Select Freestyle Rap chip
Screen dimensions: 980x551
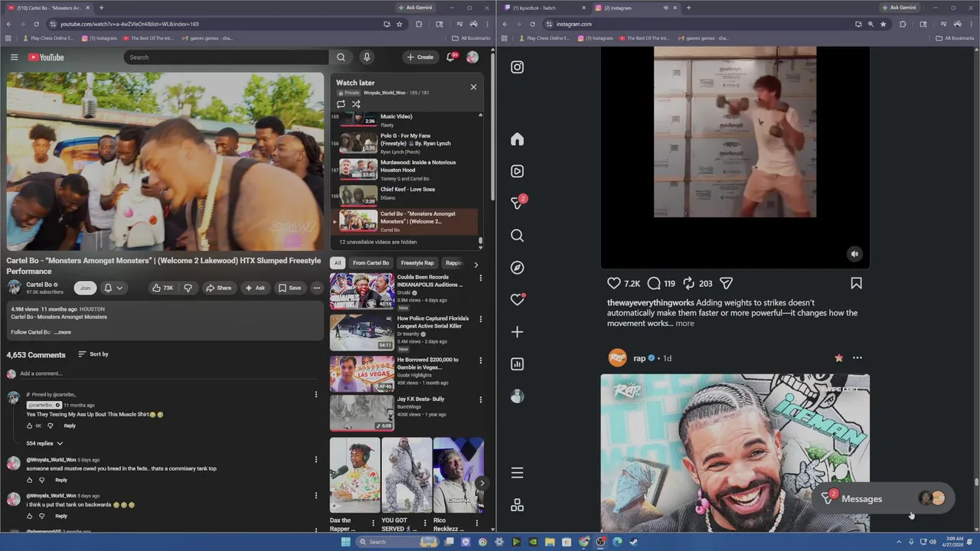pyautogui.click(x=417, y=263)
